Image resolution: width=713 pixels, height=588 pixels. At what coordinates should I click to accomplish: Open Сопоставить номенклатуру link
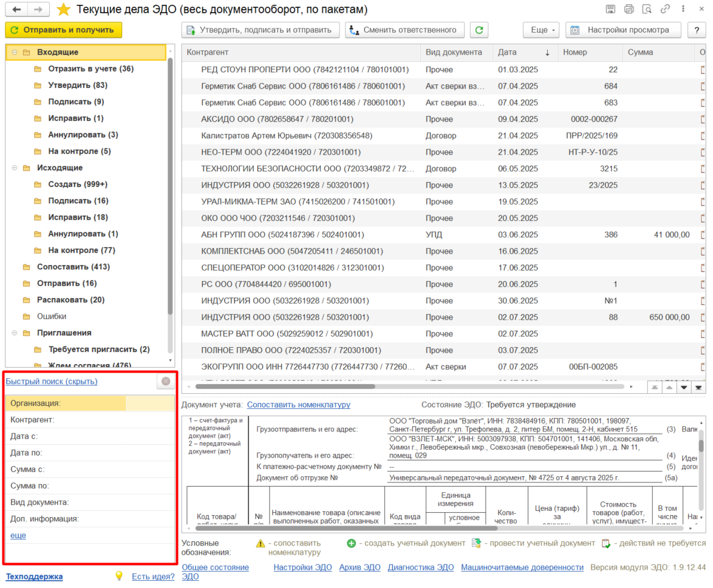coord(299,404)
